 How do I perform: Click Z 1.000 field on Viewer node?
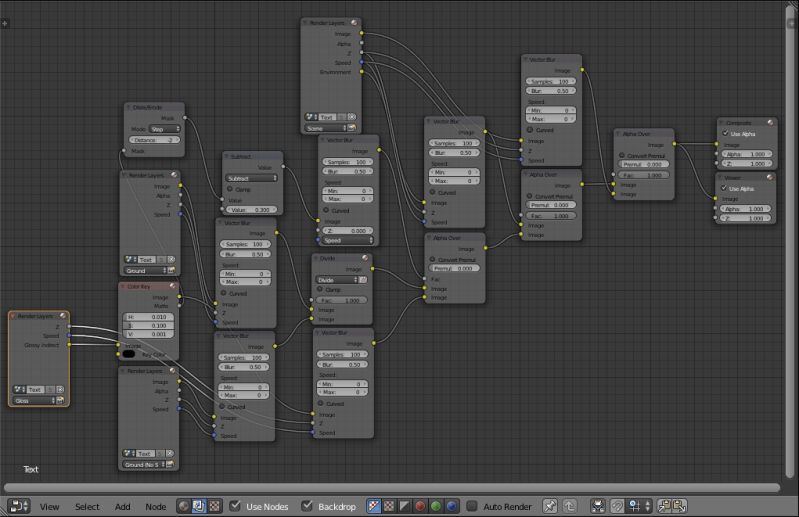(746, 218)
